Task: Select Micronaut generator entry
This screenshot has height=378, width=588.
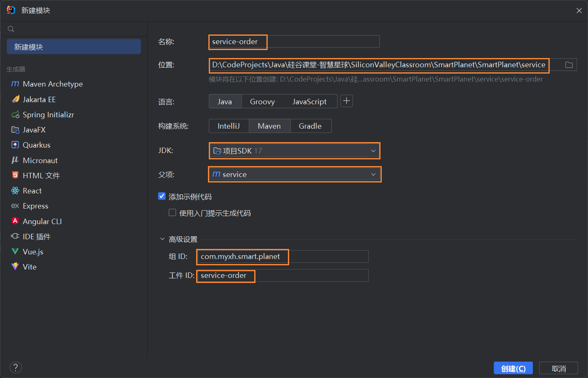Action: coord(74,160)
